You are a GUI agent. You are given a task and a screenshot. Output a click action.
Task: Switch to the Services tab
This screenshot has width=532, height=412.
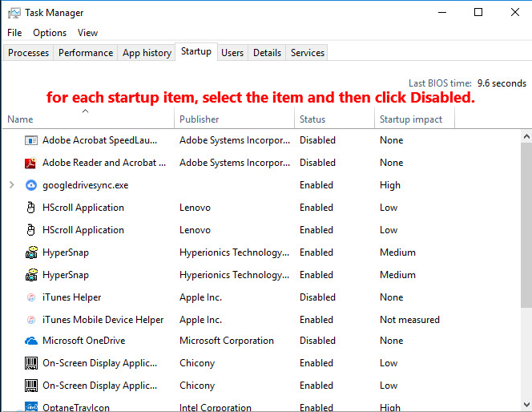[x=308, y=53]
